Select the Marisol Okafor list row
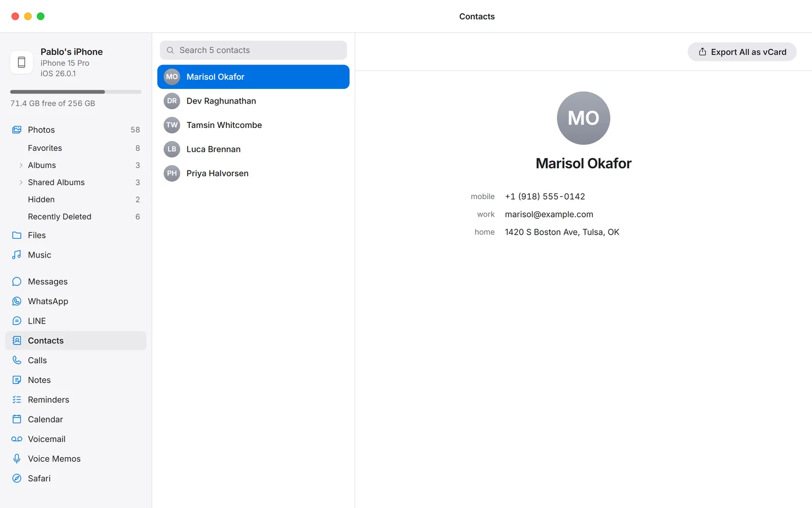812x508 pixels. 253,77
